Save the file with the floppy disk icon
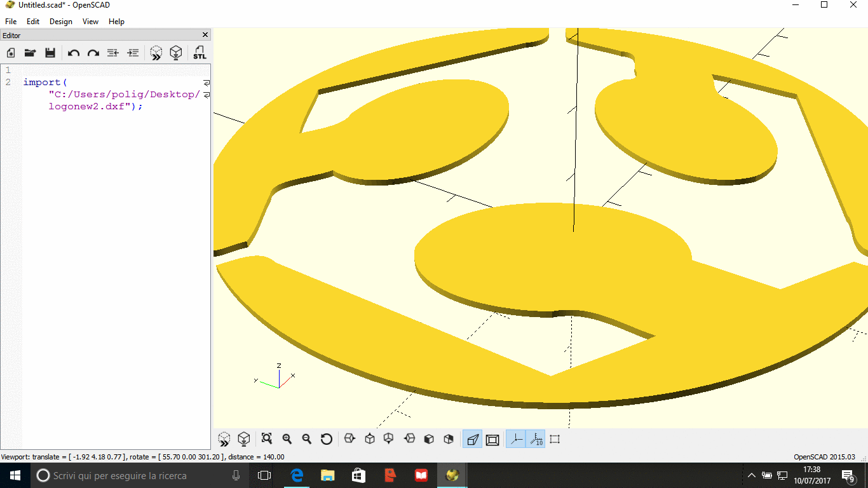 [50, 53]
